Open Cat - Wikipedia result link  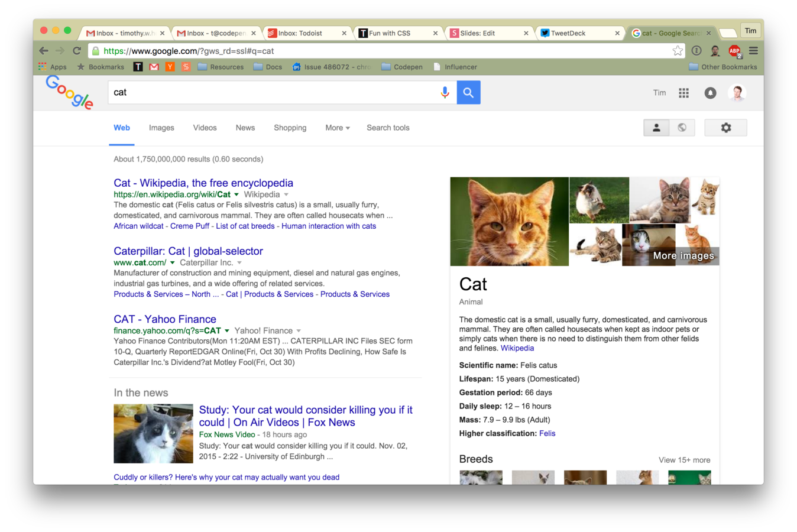[203, 183]
